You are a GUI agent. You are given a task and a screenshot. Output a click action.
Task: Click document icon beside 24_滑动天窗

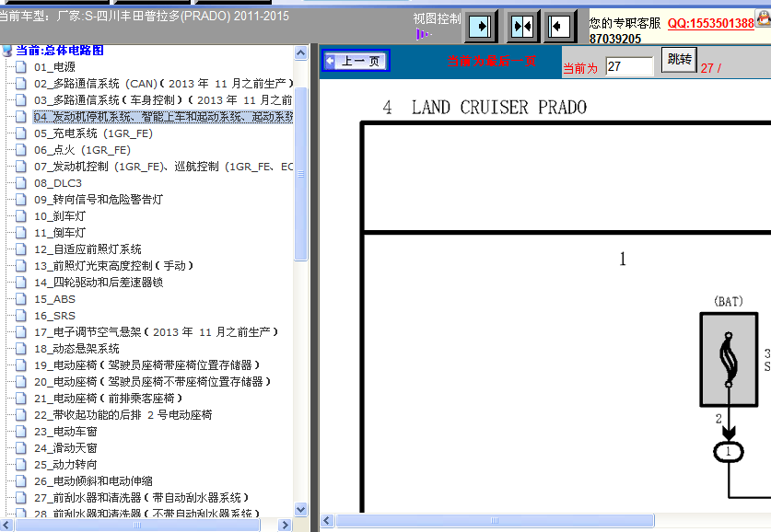(20, 448)
